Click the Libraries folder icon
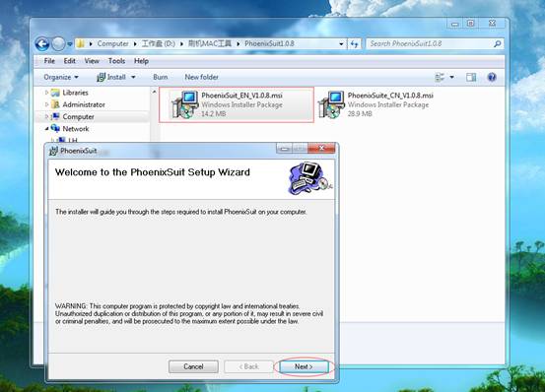Viewport: 545px width, 392px height. 55,93
